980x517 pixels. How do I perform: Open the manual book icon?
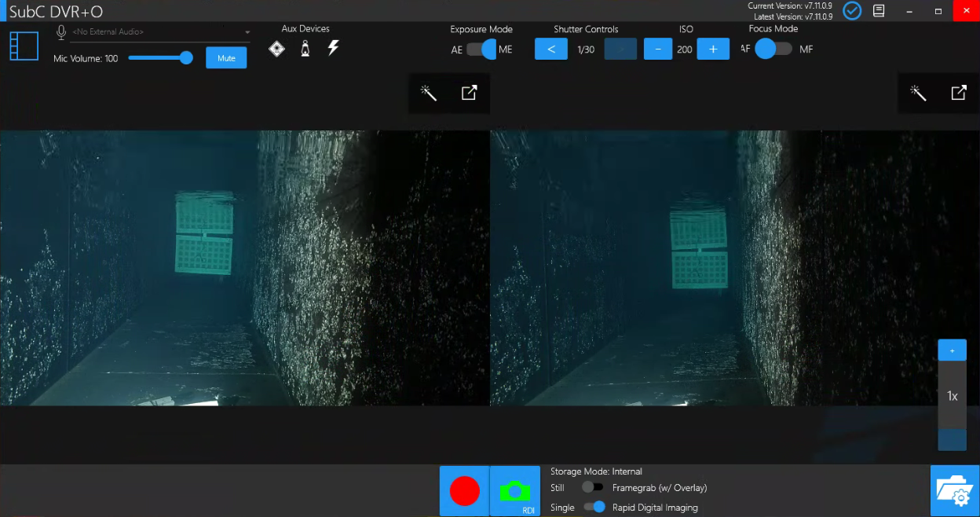pos(879,11)
